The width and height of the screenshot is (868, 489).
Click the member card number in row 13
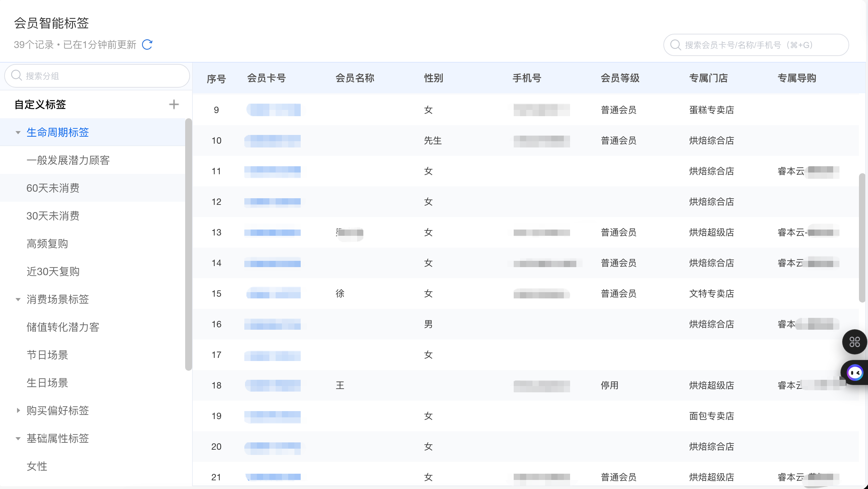click(x=273, y=232)
